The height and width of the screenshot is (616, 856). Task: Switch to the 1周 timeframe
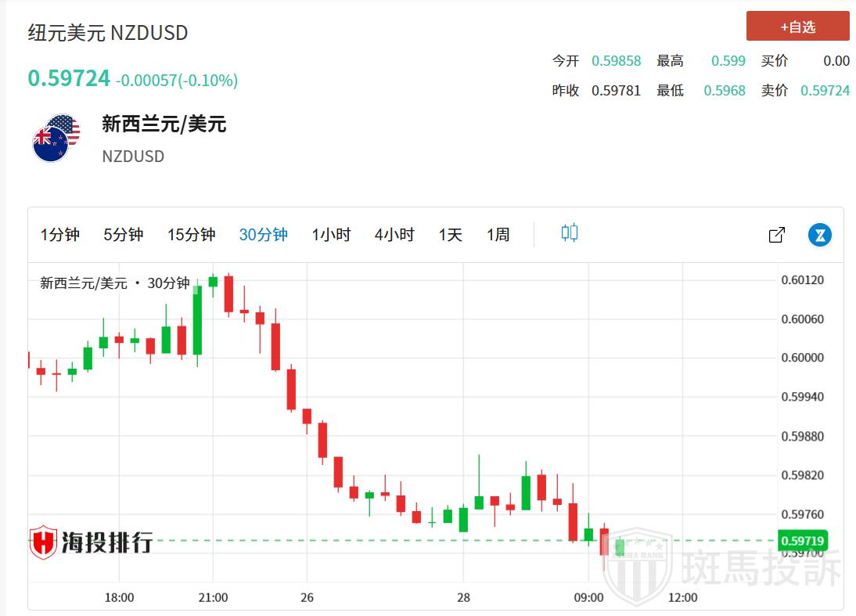pos(498,235)
